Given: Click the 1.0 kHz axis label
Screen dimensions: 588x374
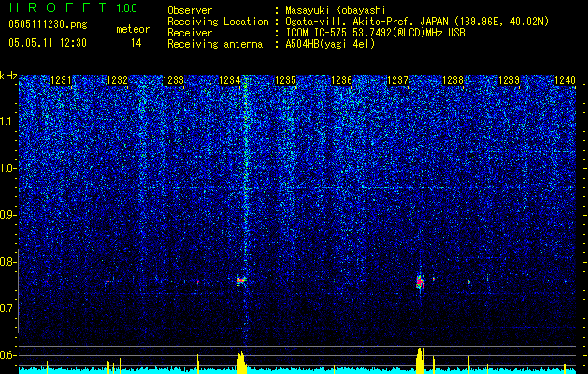Looking at the screenshot, I should (x=8, y=168).
